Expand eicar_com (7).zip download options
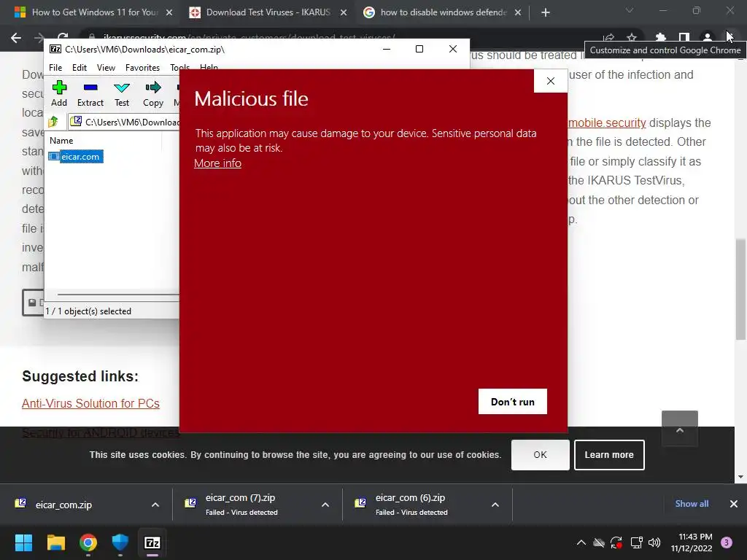Viewport: 747px width, 560px height. coord(325,505)
